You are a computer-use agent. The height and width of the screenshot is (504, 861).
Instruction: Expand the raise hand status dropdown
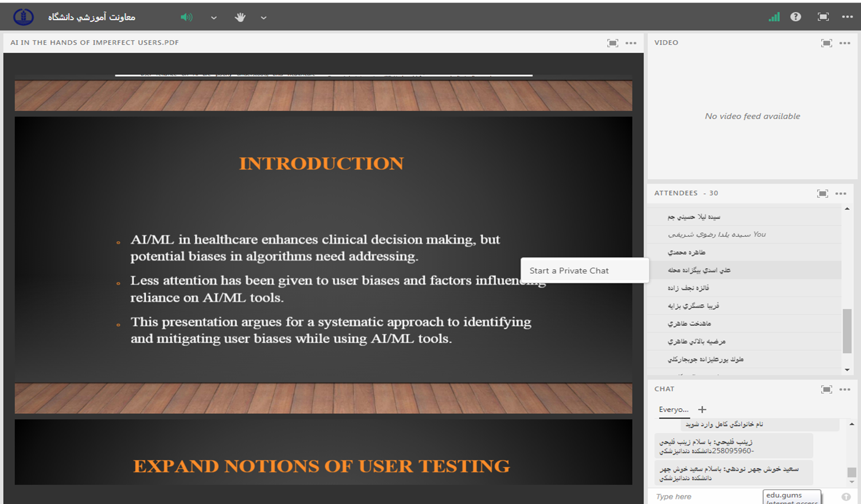coord(264,18)
